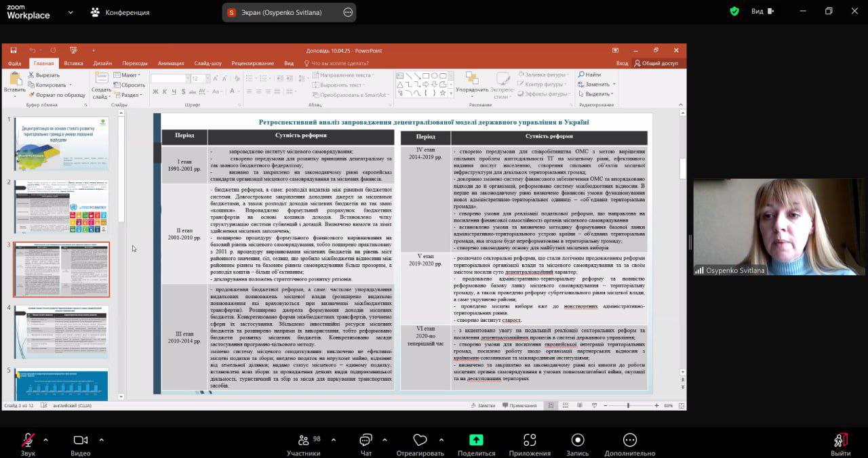
Task: Unmute microphone with the Звук icon
Action: [x=28, y=440]
